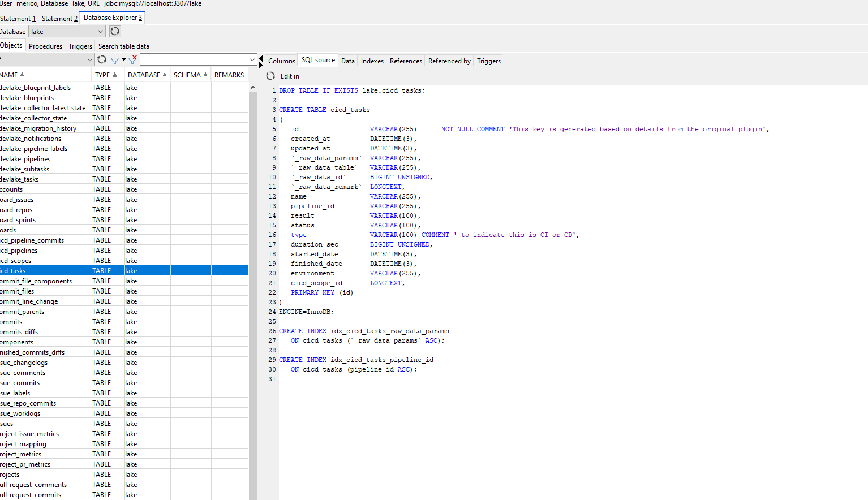Select the _devlake_pipelines table row
868x500 pixels.
point(124,158)
